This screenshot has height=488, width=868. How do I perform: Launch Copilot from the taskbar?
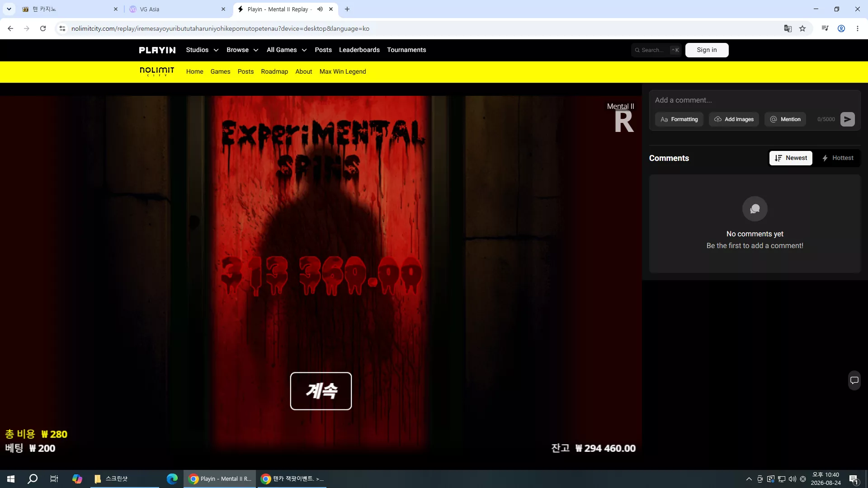(x=77, y=479)
